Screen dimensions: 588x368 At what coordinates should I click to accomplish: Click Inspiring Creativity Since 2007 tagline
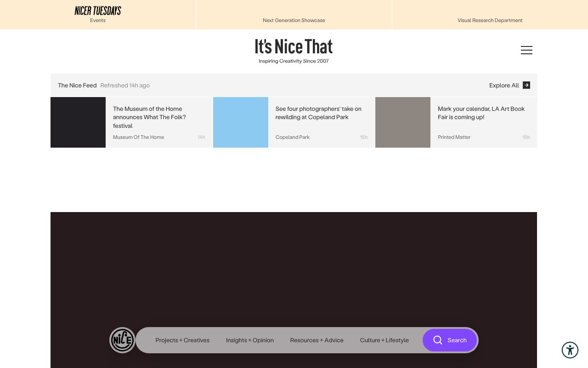point(294,61)
